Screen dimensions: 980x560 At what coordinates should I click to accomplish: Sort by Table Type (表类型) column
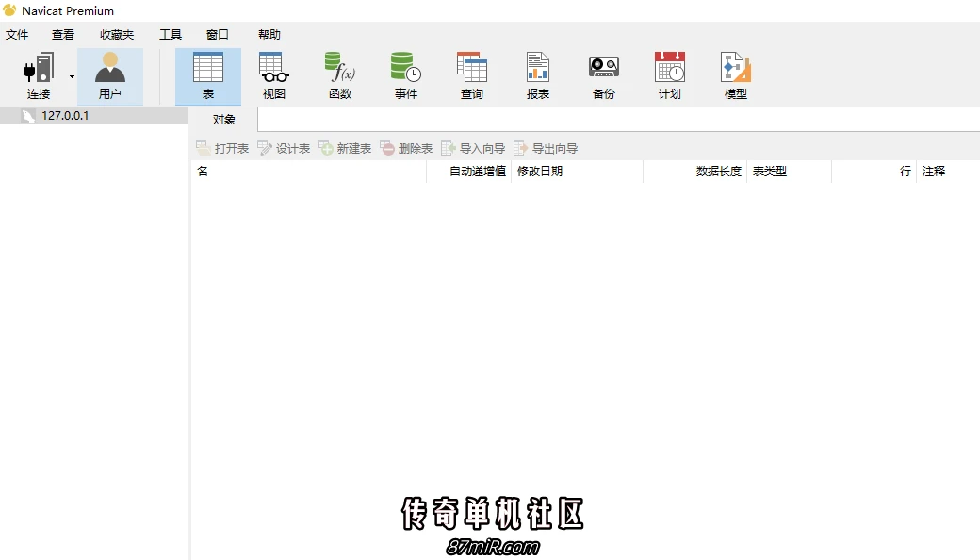789,172
